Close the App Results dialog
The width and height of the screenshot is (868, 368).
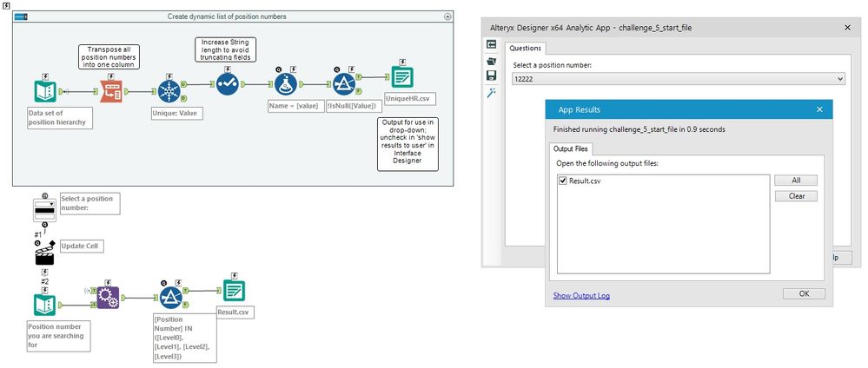[x=820, y=109]
